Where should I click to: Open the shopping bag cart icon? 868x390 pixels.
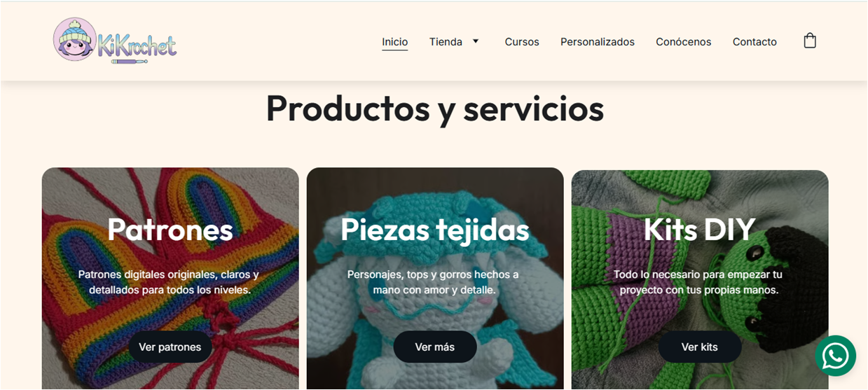810,41
